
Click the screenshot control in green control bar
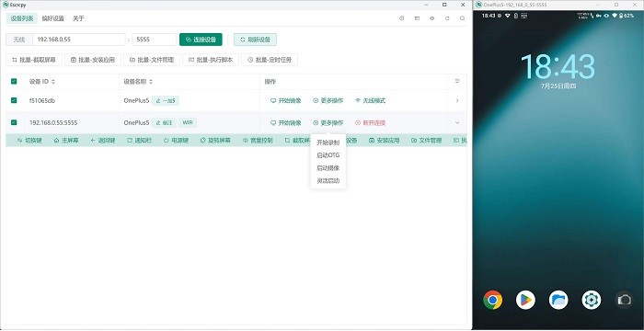click(x=297, y=141)
